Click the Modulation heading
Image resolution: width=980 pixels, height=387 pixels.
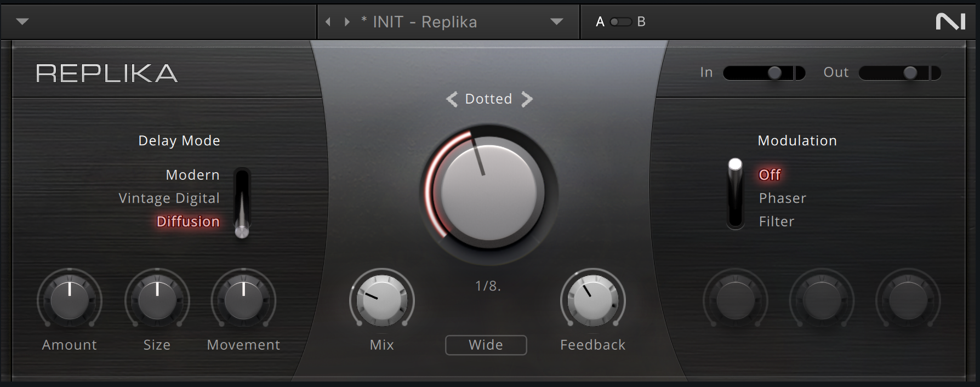tap(797, 141)
